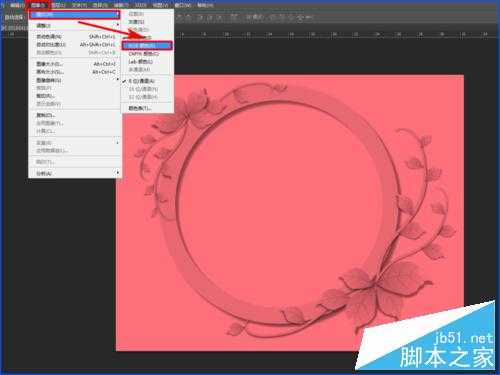The image size is (500, 375).
Task: Select CMYK 颜色 mode in submenu
Action: [x=147, y=54]
